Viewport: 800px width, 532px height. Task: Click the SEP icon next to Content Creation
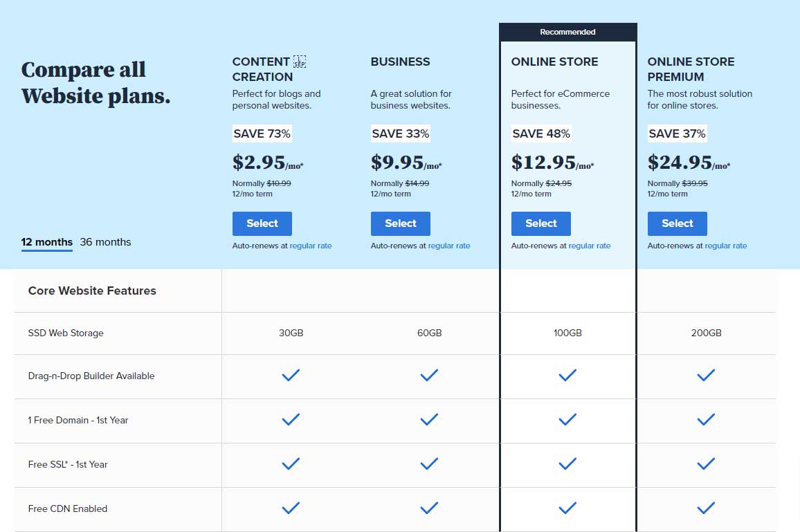[x=300, y=62]
